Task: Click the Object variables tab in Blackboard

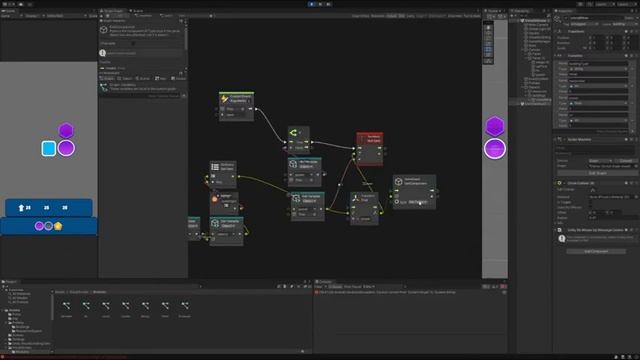Action: click(x=125, y=78)
